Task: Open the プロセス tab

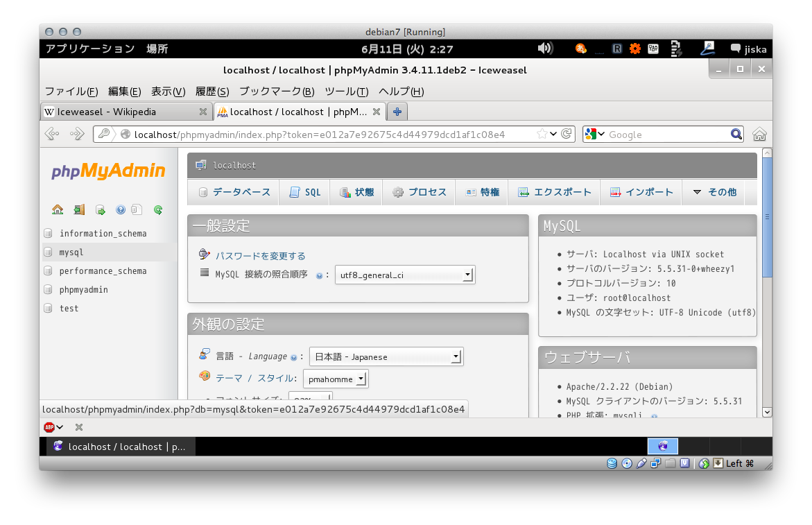Action: tap(419, 192)
